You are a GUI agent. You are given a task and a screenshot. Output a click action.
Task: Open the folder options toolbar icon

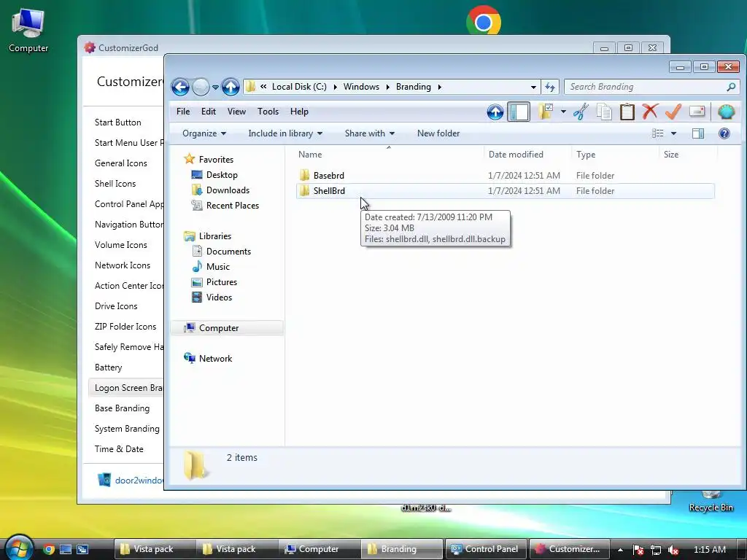[x=546, y=112]
